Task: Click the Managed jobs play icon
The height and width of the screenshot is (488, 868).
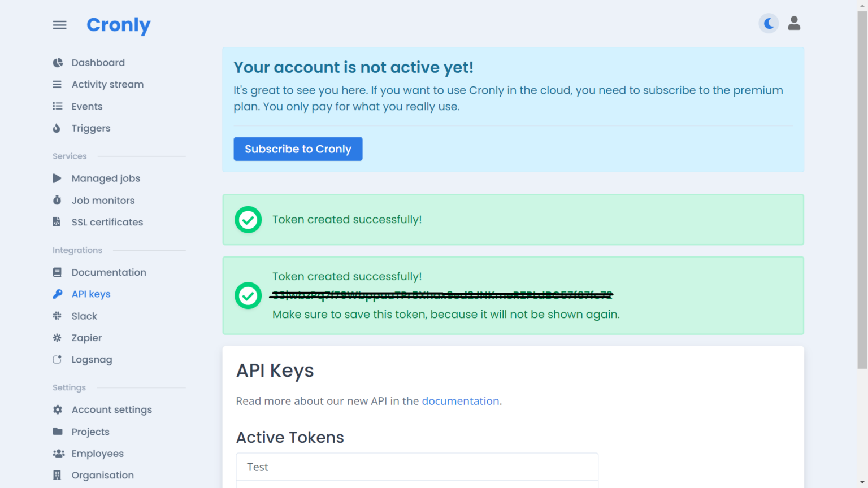Action: [57, 178]
